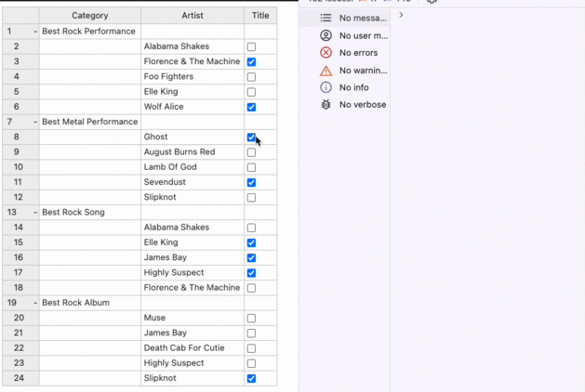The width and height of the screenshot is (585, 392).
Task: Select row header number 4
Action: click(x=20, y=76)
